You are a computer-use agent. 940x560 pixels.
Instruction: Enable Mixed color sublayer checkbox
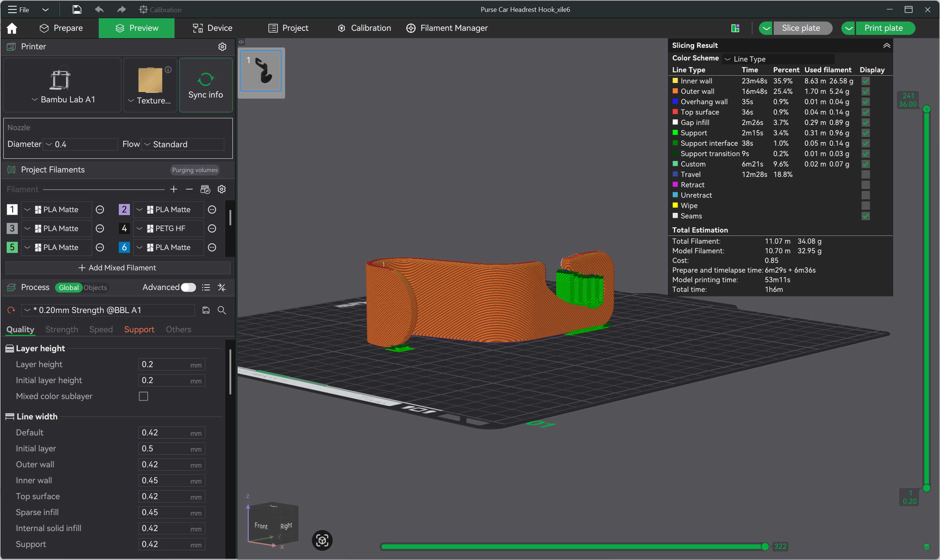(x=144, y=396)
